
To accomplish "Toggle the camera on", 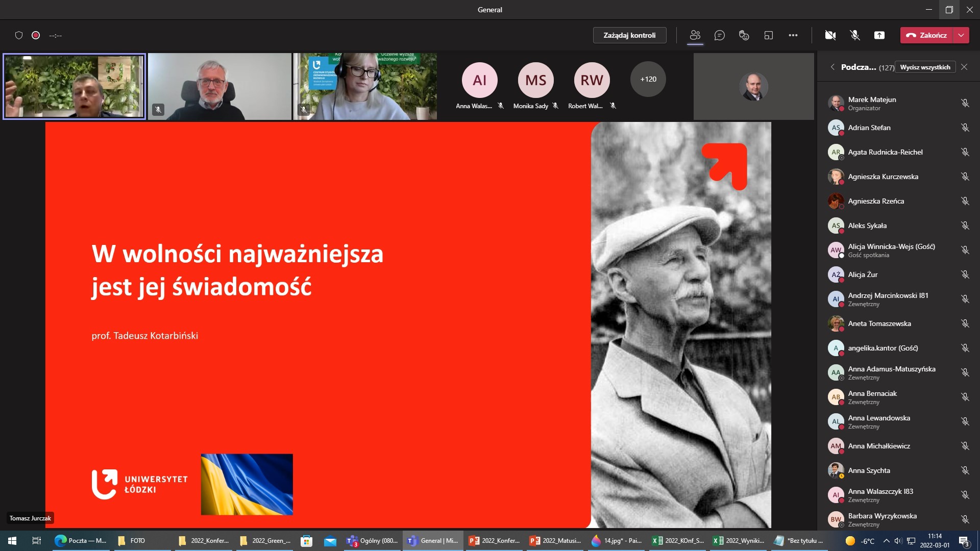I will point(830,35).
